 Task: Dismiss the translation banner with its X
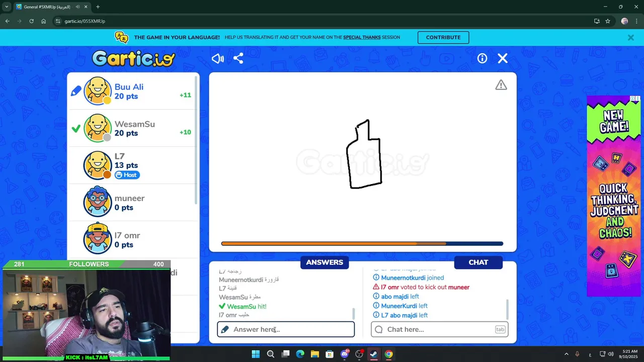click(x=630, y=38)
